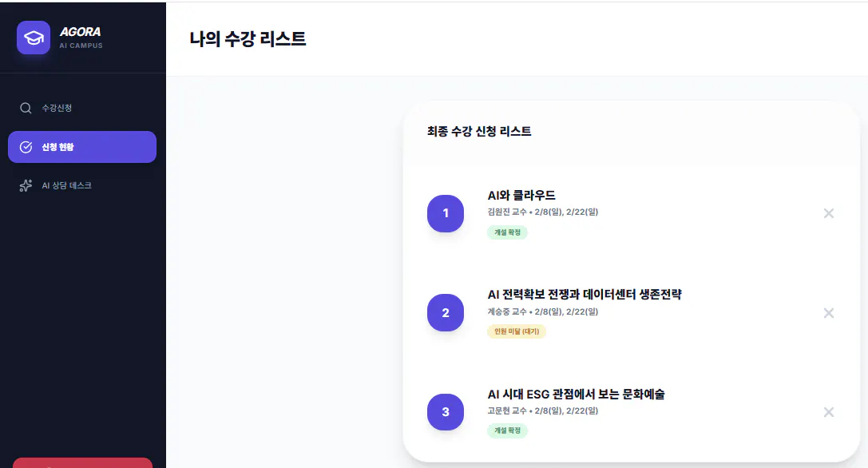Open the AI와 클라우드 course title
Screen dimensions: 868x468
point(521,196)
